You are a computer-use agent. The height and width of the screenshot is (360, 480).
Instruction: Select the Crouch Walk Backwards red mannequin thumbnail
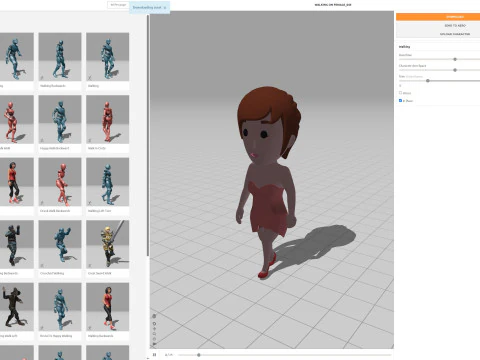(60, 182)
